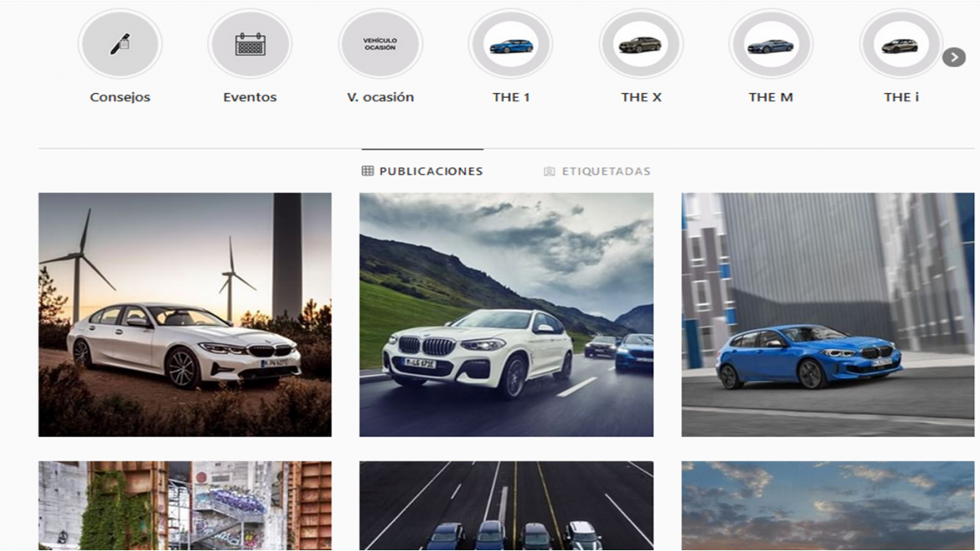
Task: Open the graffiti staircase building post
Action: click(x=184, y=506)
